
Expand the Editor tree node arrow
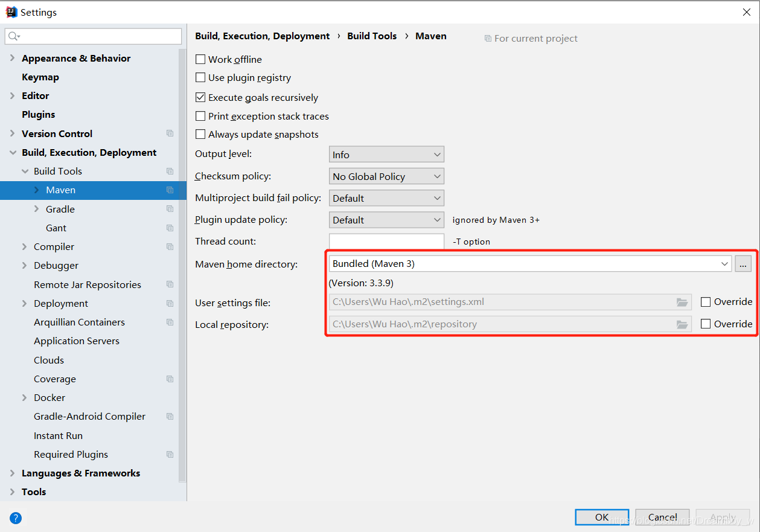coord(13,96)
